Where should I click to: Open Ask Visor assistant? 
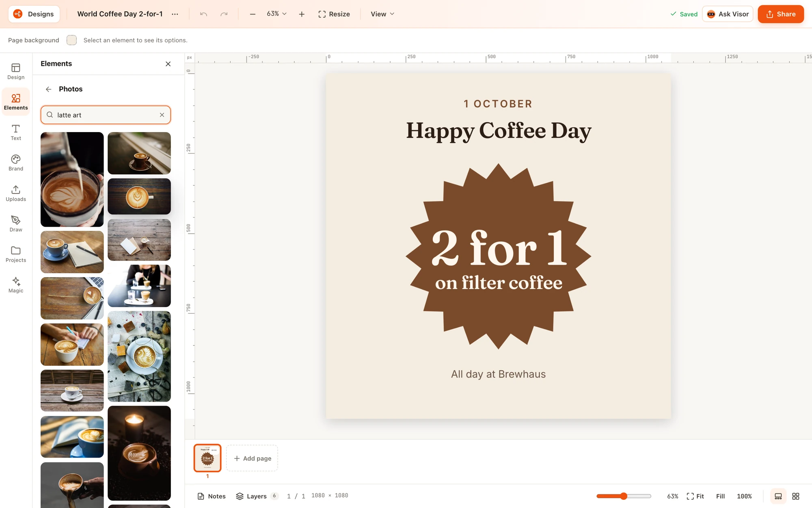728,14
